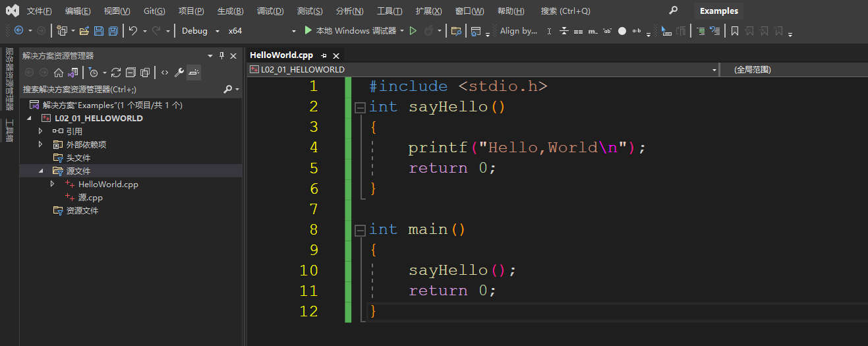Open the 项目(P) menu

pos(191,11)
